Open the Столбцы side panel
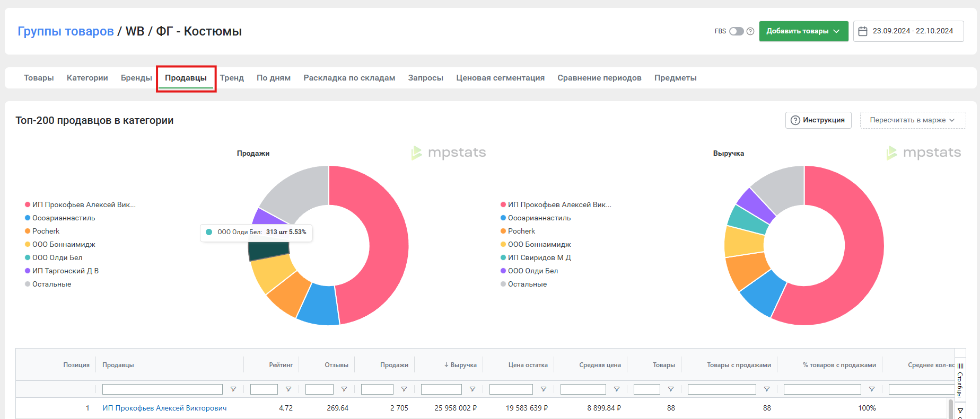Image resolution: width=980 pixels, height=419 pixels. tap(960, 379)
